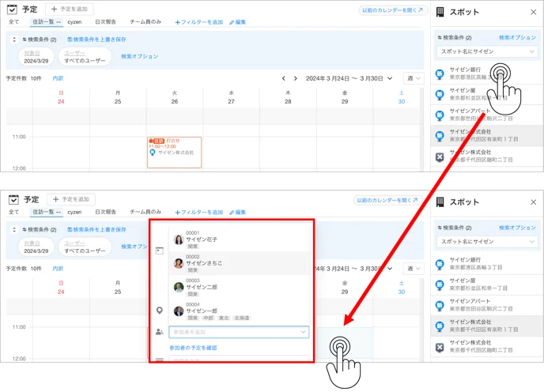Click the participants icon beside 参加者を追加
This screenshot has height=392, width=544.
(159, 332)
